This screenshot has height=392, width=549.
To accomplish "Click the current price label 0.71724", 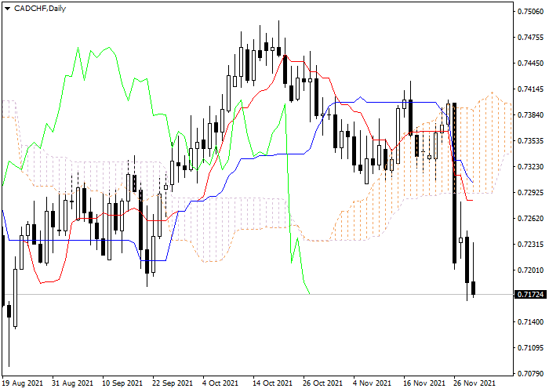I will [530, 295].
